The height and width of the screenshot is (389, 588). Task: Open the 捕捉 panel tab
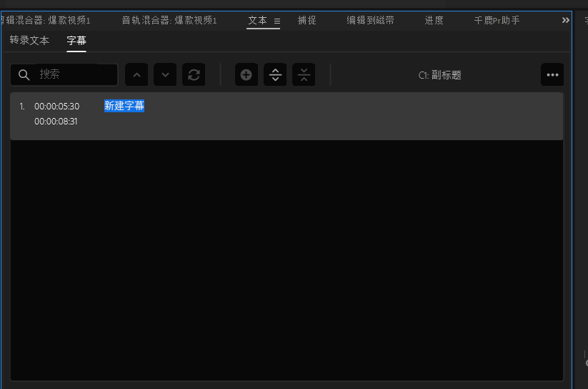(307, 21)
